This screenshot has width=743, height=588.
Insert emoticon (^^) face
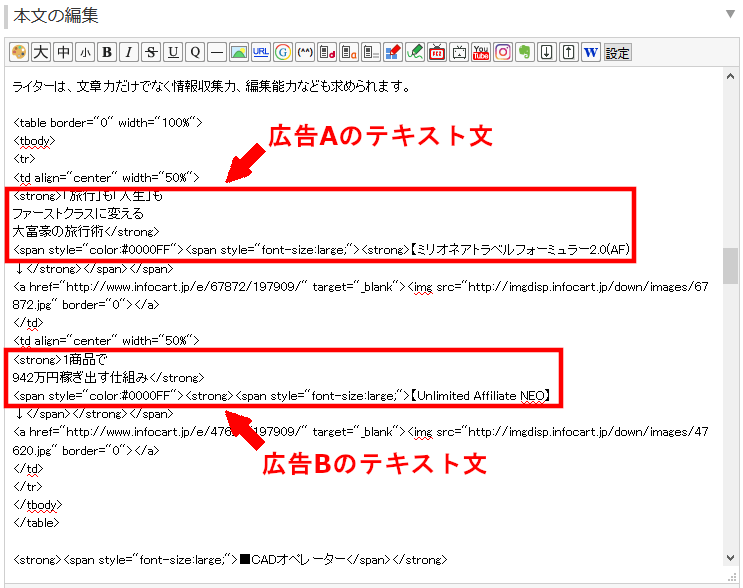pos(305,52)
